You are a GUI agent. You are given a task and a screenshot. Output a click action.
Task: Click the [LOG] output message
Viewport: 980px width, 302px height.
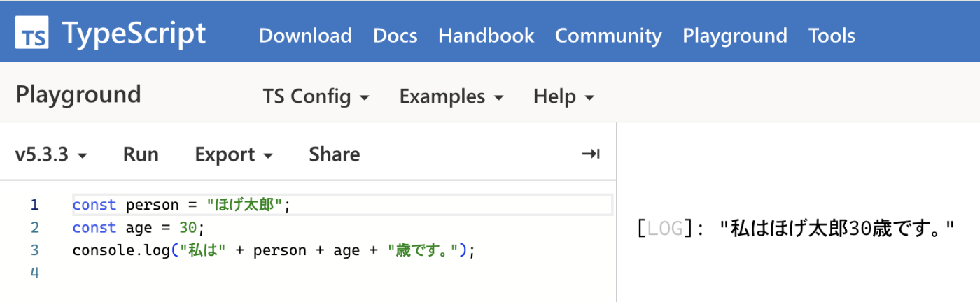tap(797, 228)
